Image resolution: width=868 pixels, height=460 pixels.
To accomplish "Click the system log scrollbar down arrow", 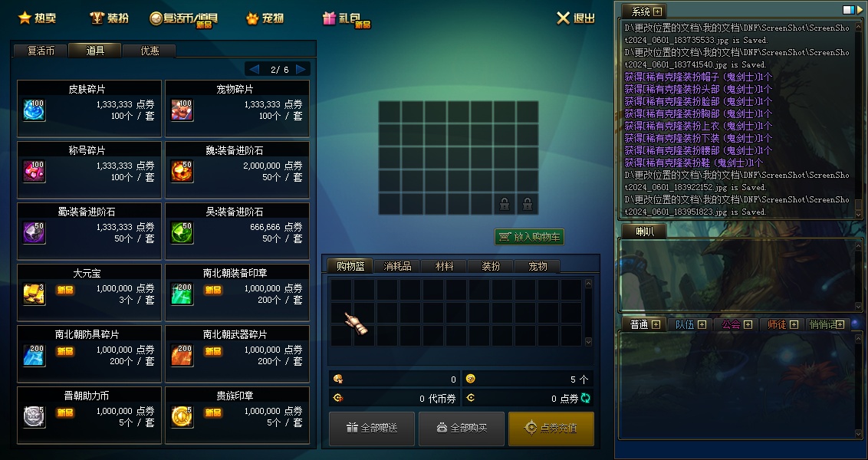I will tap(859, 214).
